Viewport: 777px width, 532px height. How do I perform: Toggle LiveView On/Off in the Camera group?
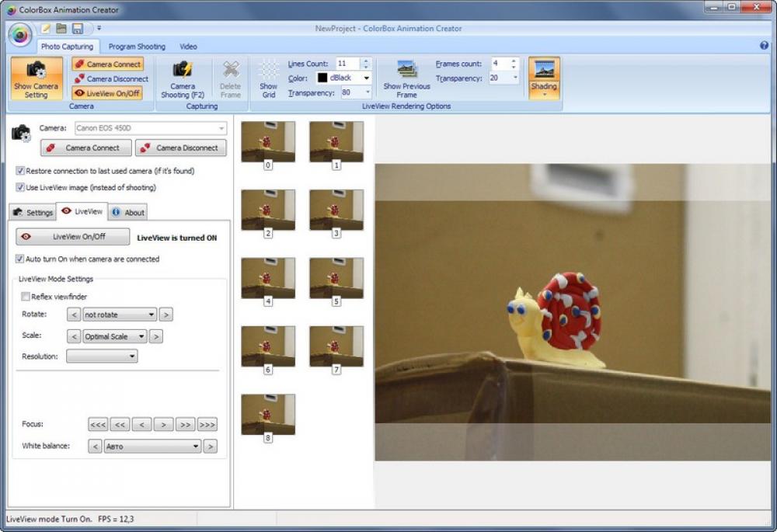pos(108,93)
